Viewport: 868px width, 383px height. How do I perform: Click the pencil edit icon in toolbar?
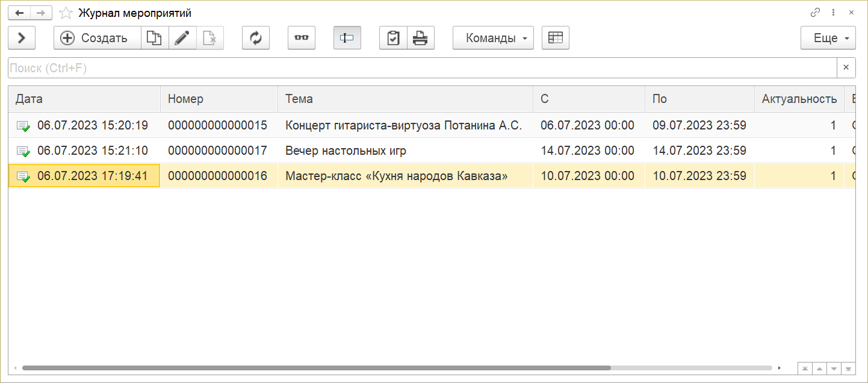click(x=182, y=38)
